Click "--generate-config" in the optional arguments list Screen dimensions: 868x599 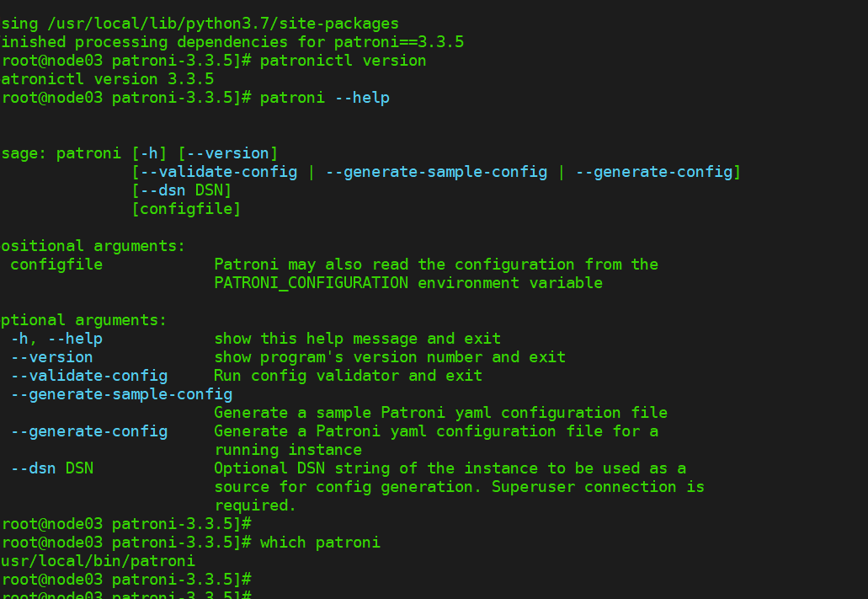click(88, 431)
